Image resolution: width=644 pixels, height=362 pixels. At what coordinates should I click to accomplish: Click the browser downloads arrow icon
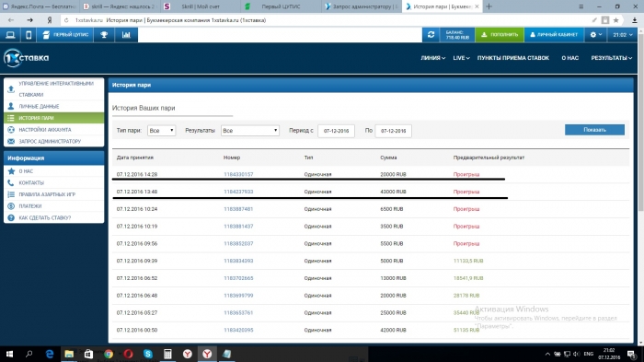[x=634, y=20]
